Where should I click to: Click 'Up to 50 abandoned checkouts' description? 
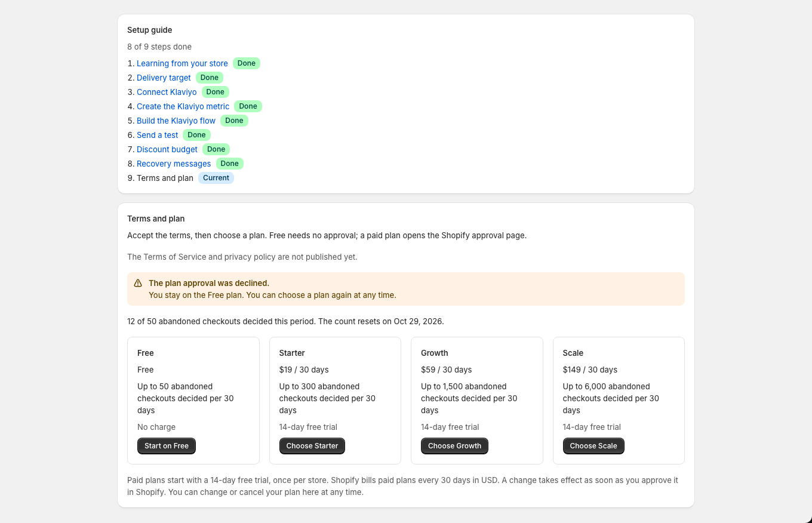point(186,398)
